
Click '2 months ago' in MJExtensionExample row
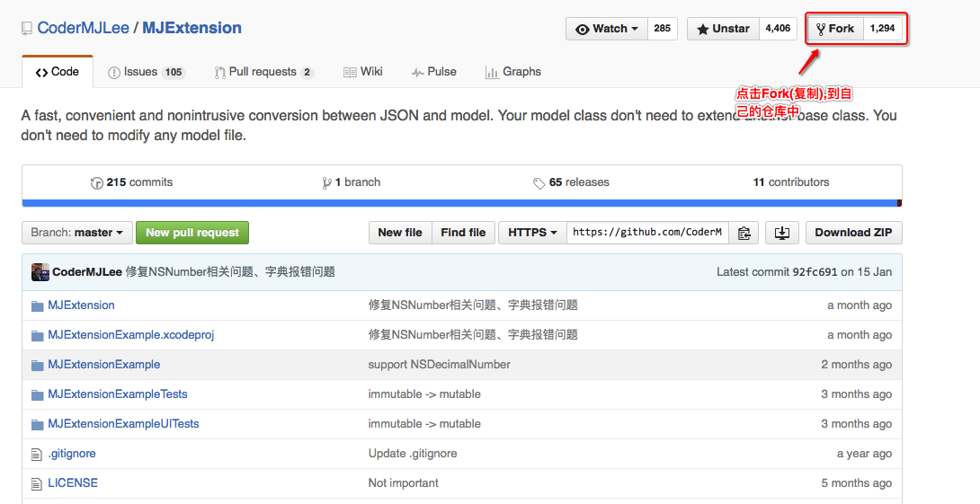pos(856,365)
